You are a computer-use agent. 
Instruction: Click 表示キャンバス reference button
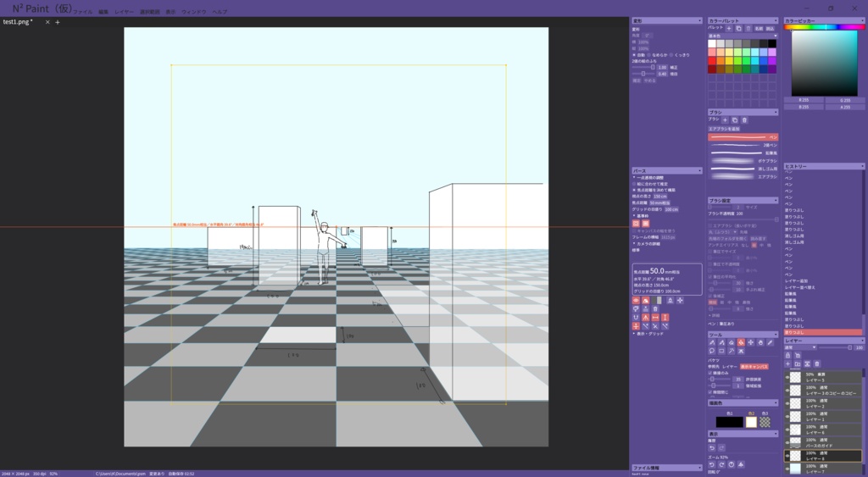coord(754,366)
